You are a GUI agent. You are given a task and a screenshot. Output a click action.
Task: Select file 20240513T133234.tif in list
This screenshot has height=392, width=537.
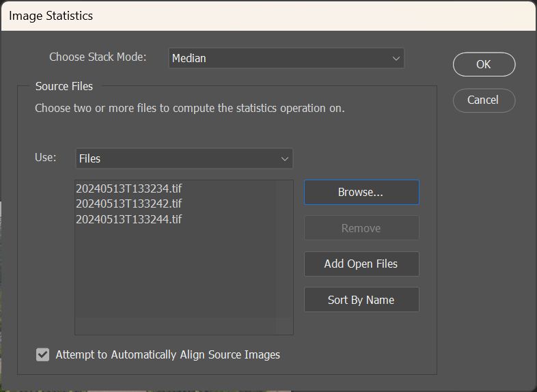click(128, 188)
